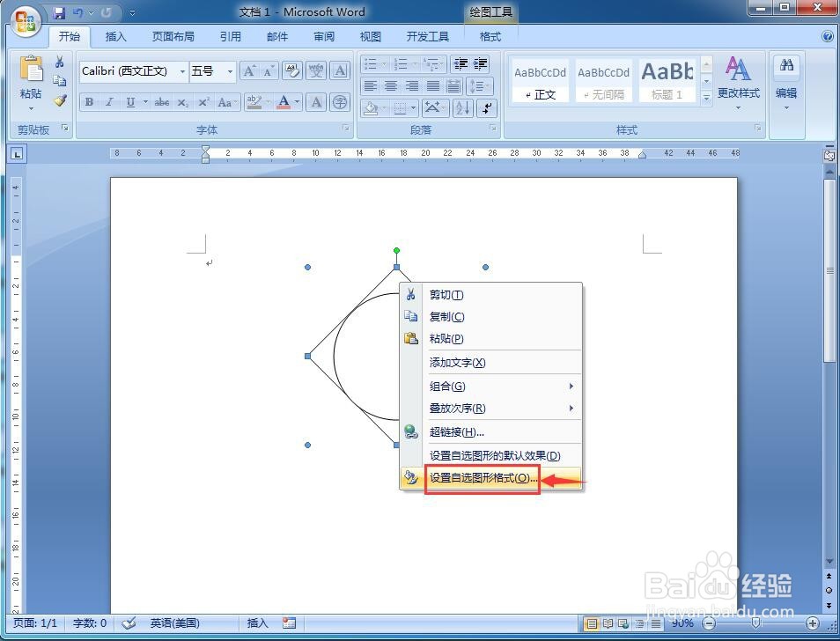
Task: Choose 添加文字(X) in context menu
Action: click(490, 363)
